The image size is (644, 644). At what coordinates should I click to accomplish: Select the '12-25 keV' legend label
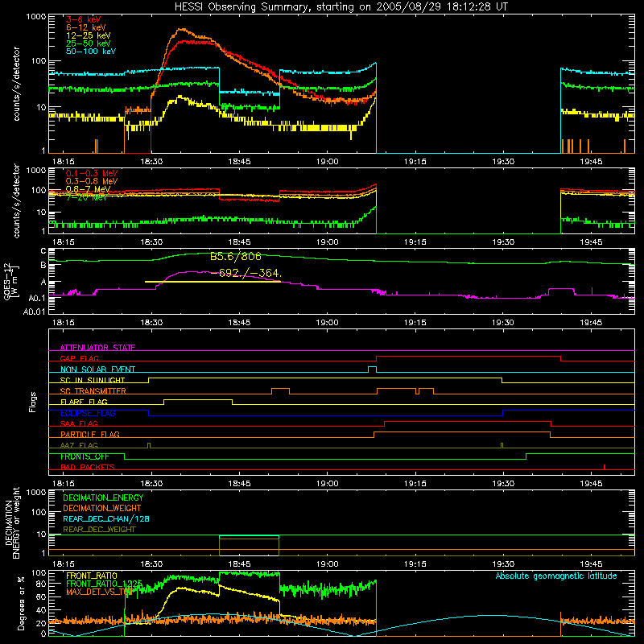coord(88,35)
